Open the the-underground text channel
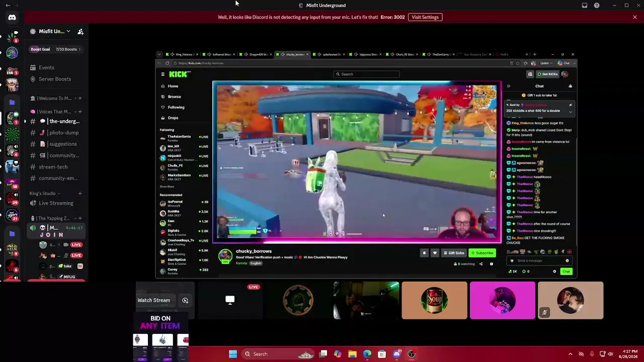Viewport: 644px width, 362px height. 56,121
